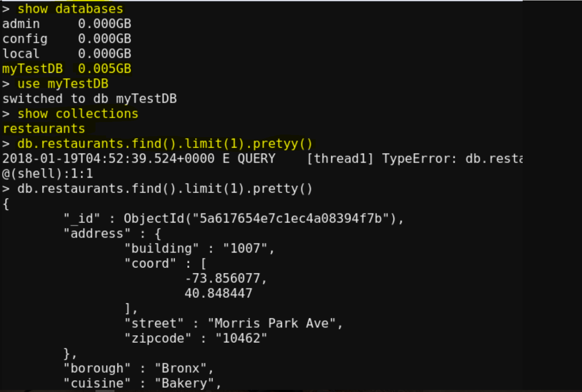This screenshot has width=582, height=392.
Task: Click the highlighted 'show databases' command
Action: tap(70, 8)
